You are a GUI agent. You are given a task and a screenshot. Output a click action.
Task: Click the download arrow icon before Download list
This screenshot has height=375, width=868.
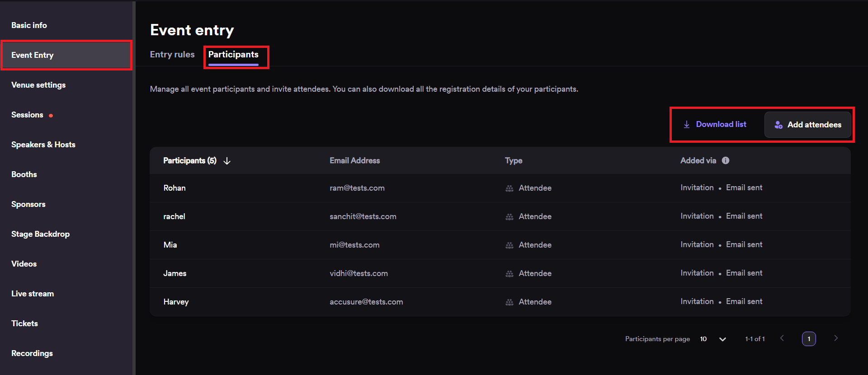coord(687,124)
